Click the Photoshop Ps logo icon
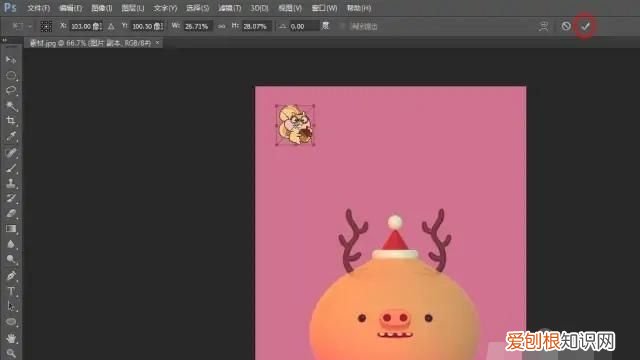 click(10, 7)
